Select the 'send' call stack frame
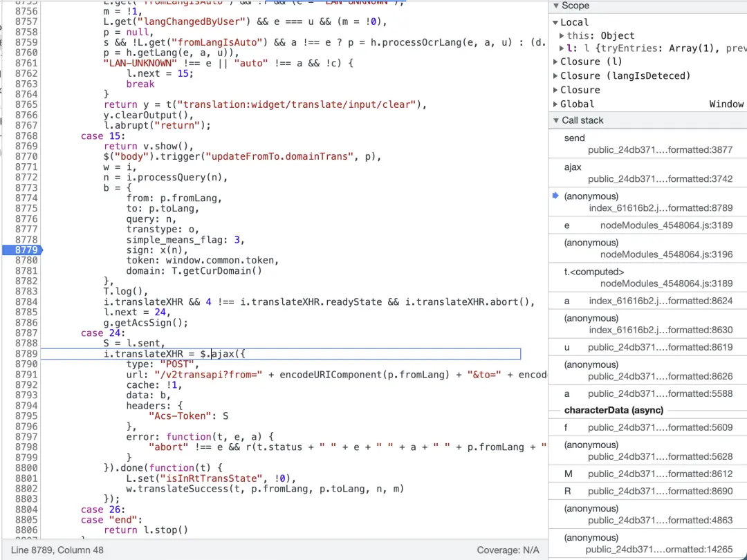This screenshot has width=747, height=560. [x=574, y=138]
